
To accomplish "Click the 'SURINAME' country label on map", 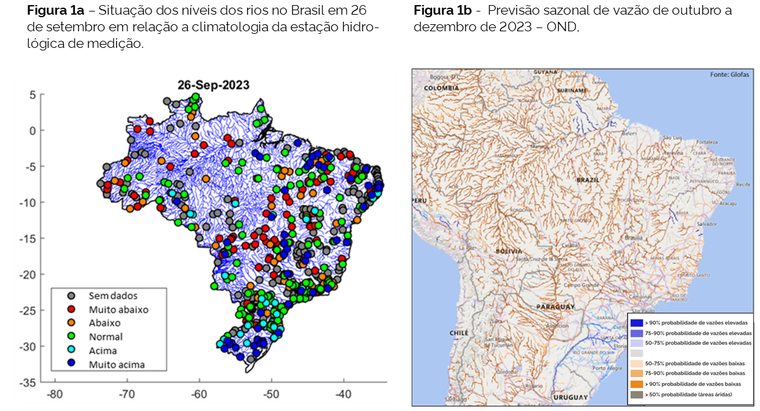I will 572,91.
